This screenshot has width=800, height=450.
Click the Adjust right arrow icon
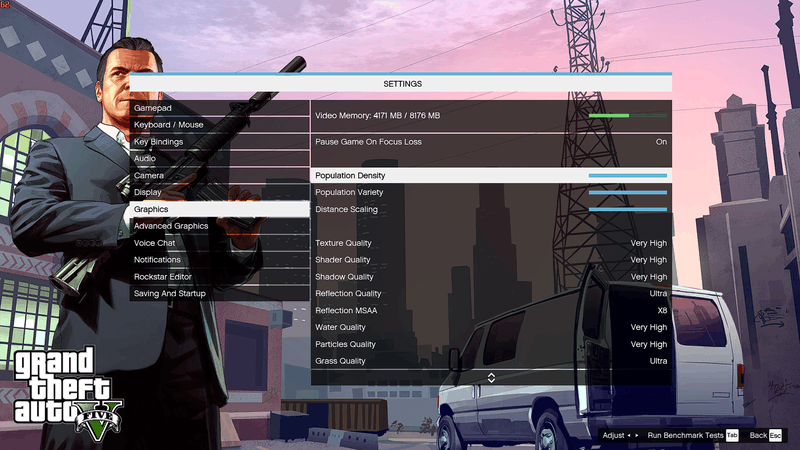pyautogui.click(x=637, y=435)
